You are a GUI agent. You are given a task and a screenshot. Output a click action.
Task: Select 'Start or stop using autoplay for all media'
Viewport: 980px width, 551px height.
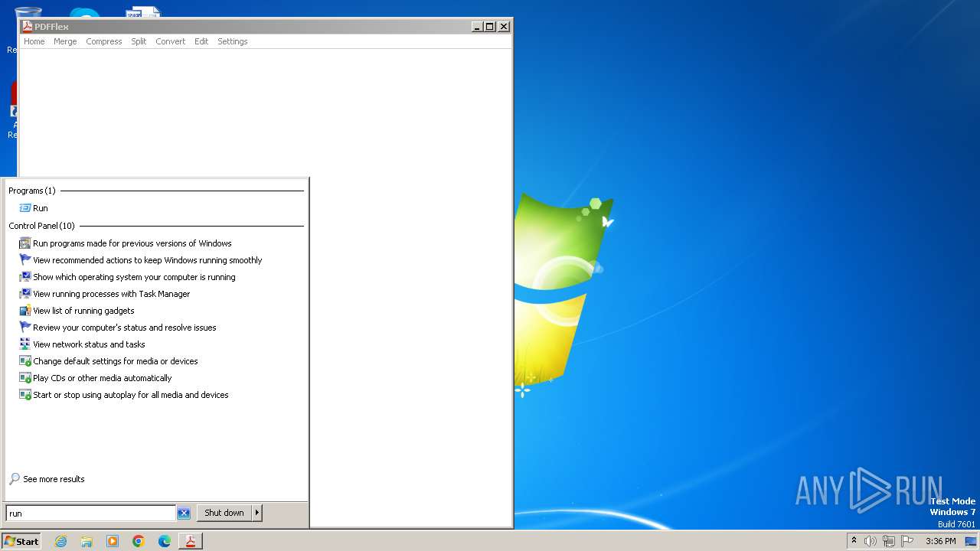coord(131,395)
